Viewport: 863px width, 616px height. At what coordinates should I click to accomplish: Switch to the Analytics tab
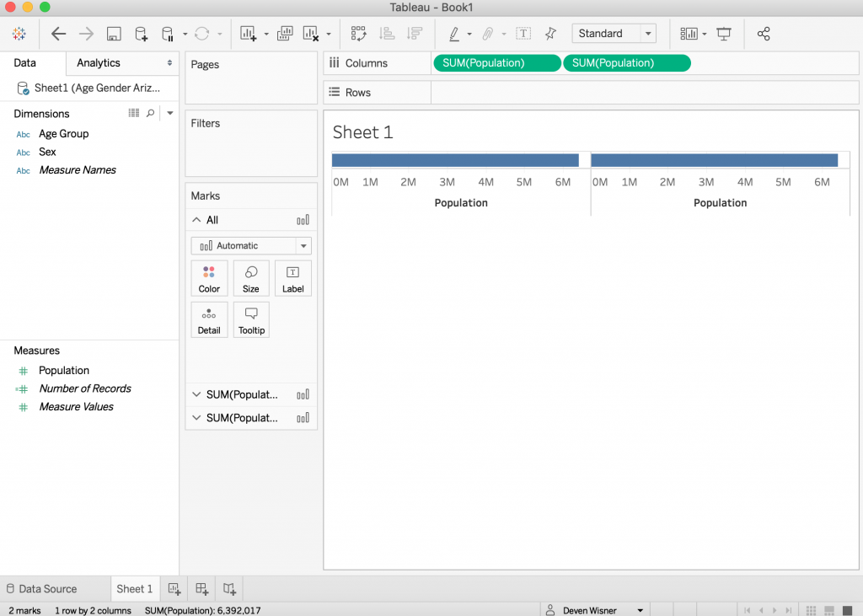99,63
